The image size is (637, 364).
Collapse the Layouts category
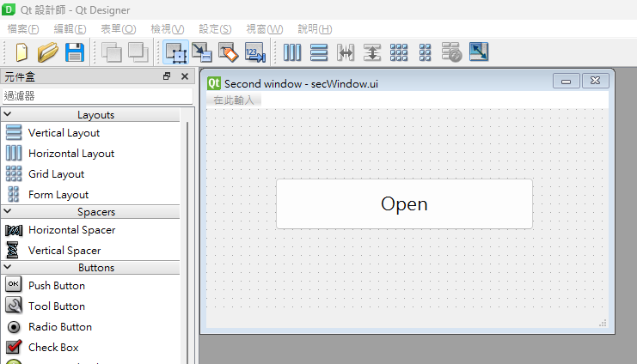point(8,114)
